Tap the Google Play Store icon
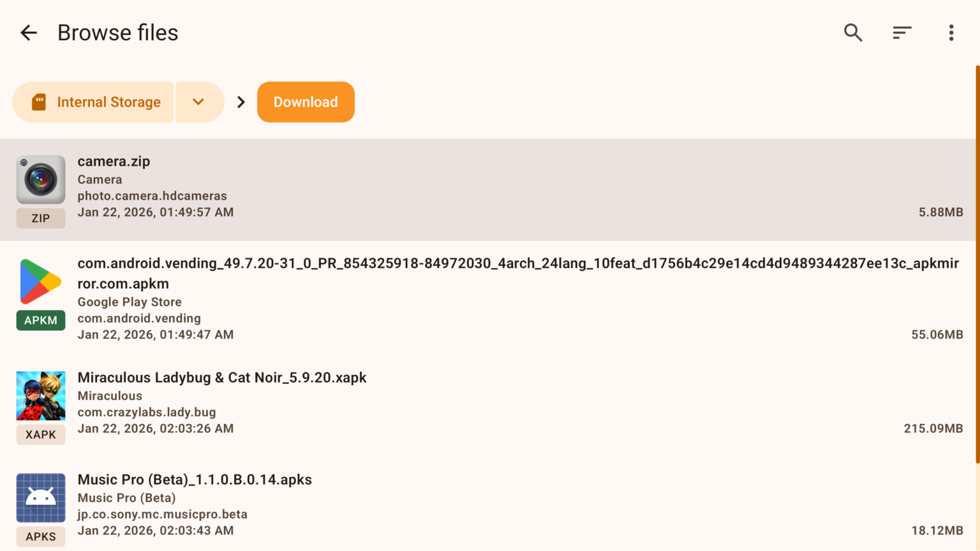This screenshot has height=551, width=980. pos(41,282)
